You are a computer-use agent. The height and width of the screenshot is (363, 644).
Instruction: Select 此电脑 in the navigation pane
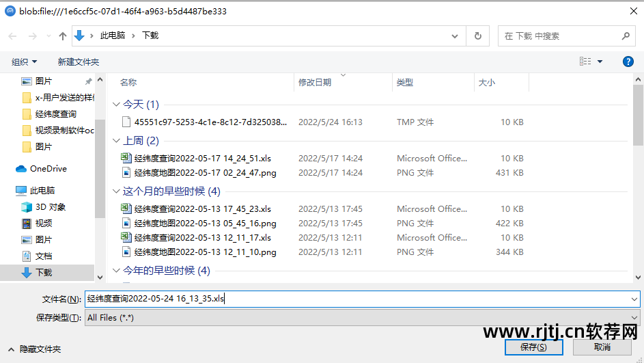pos(42,190)
